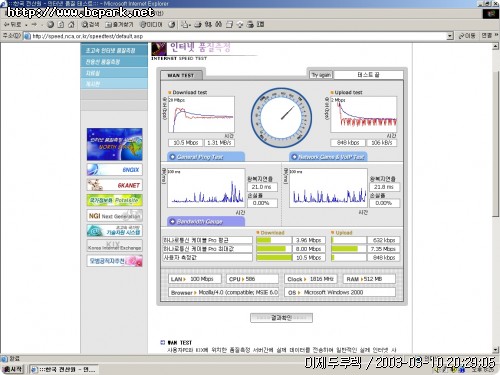Activate the 한국 전산원 taskbar window button
This screenshot has width=500, height=375.
pos(63,370)
